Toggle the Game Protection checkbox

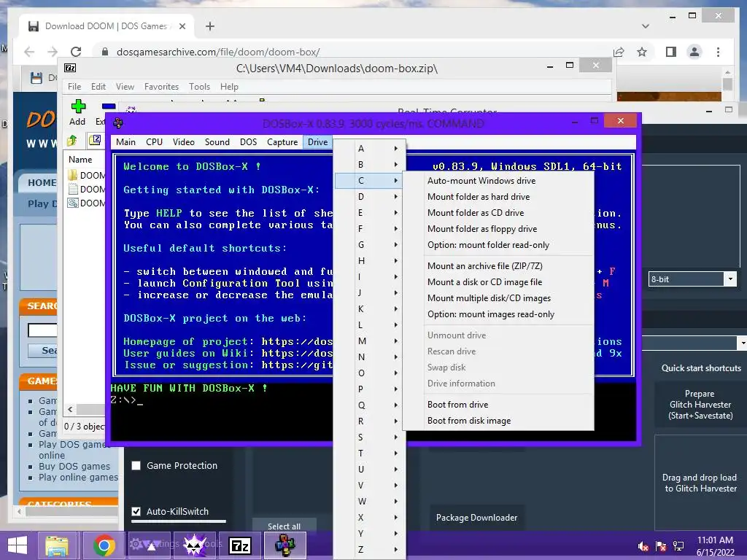coord(136,465)
